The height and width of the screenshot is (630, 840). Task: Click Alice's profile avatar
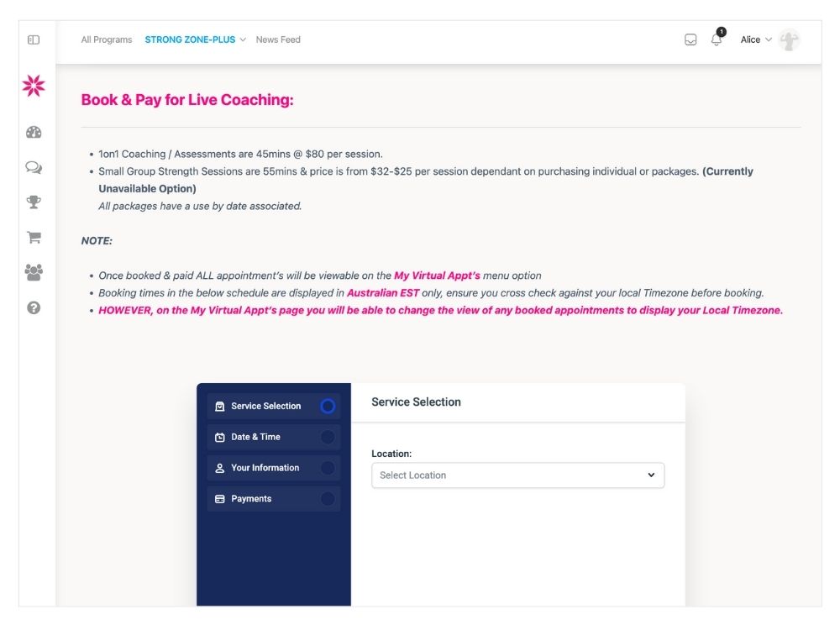click(x=789, y=39)
